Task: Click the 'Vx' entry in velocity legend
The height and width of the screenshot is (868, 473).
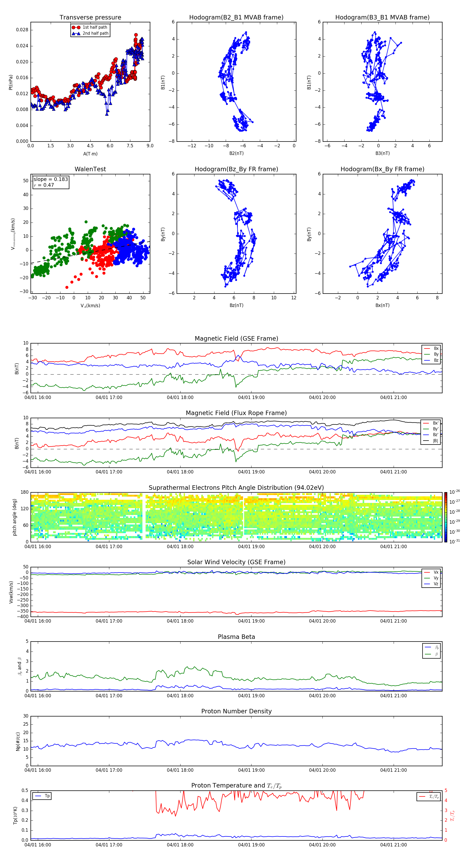Action: [431, 572]
